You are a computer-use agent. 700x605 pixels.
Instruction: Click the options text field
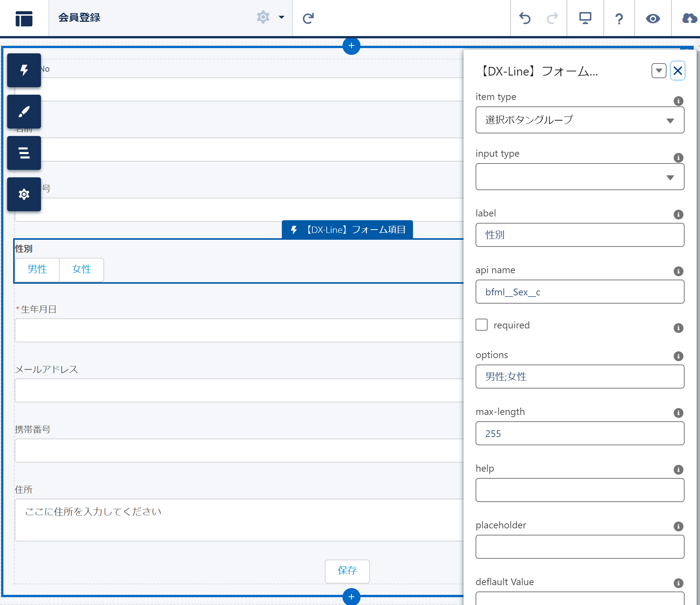tap(579, 377)
